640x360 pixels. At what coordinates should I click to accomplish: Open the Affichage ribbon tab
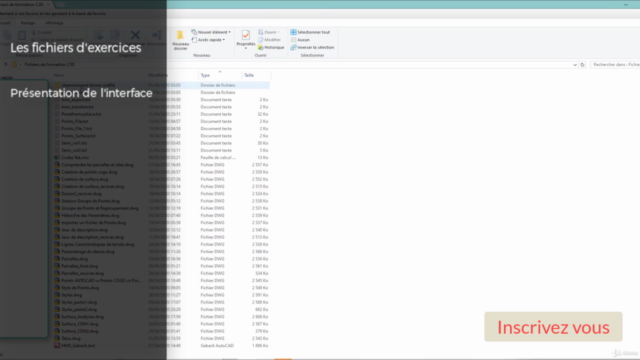54,23
